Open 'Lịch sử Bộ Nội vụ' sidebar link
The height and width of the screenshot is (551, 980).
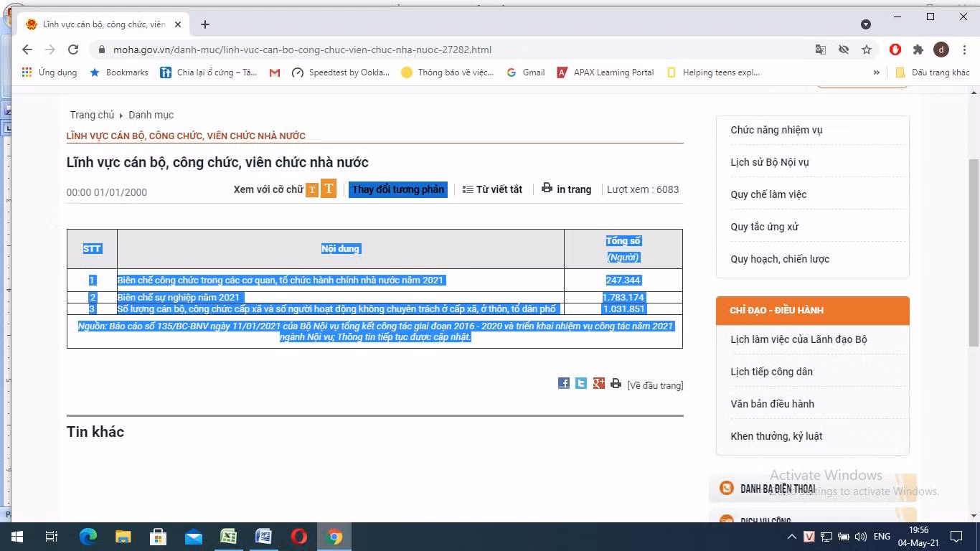click(769, 162)
